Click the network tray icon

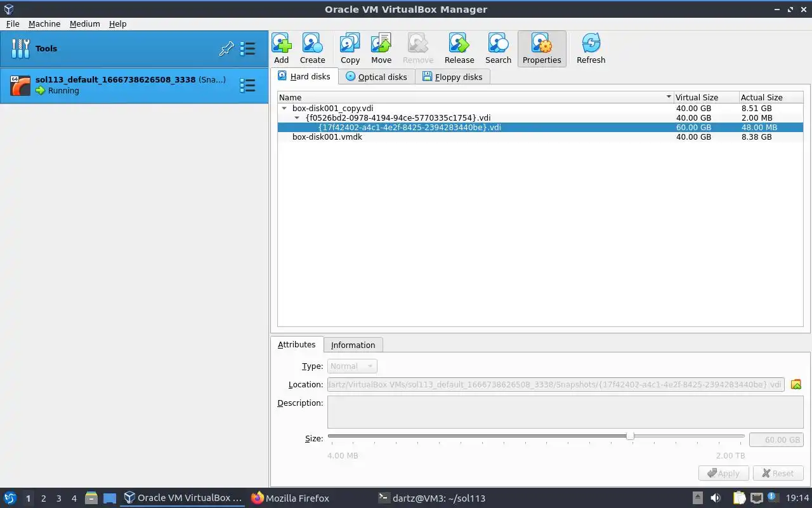757,498
